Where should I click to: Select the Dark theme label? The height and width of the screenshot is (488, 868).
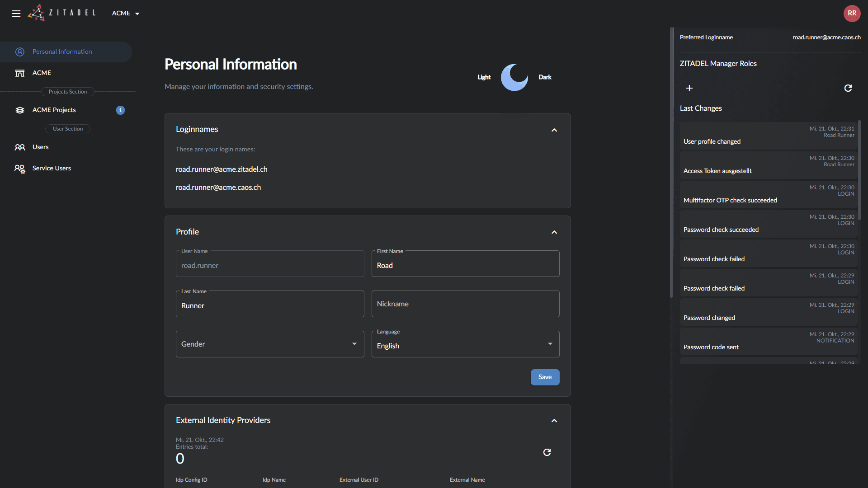(x=545, y=77)
